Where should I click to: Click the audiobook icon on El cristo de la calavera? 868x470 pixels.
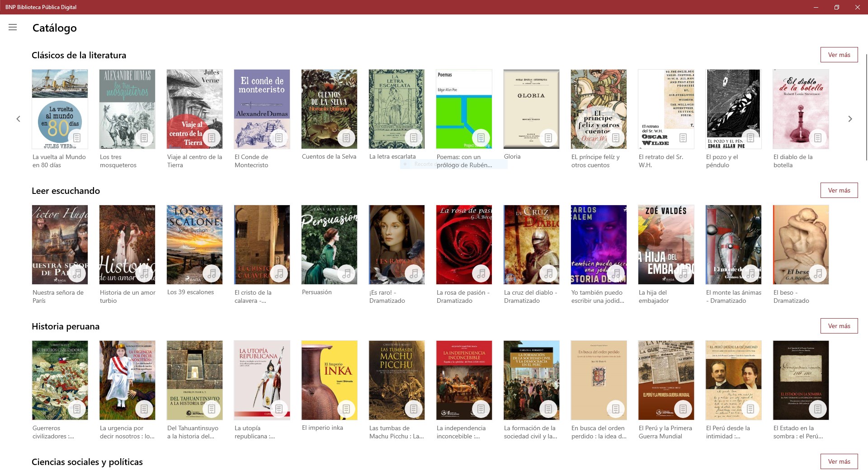279,273
